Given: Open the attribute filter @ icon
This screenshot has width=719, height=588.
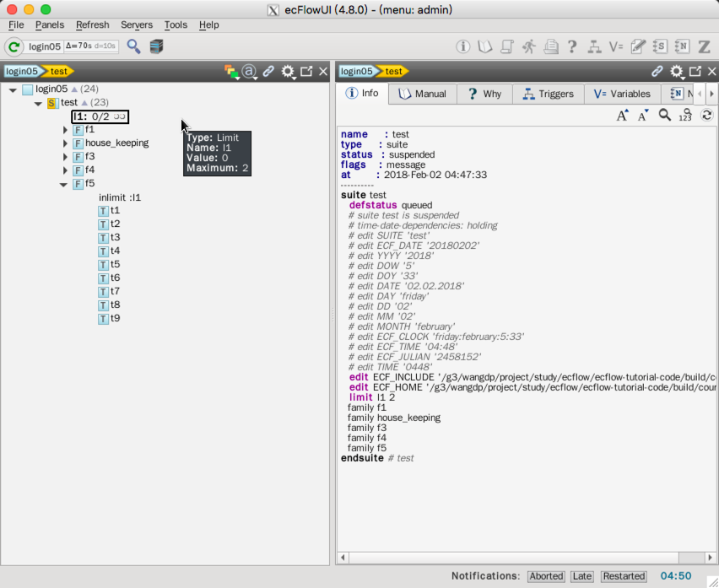Looking at the screenshot, I should point(249,72).
